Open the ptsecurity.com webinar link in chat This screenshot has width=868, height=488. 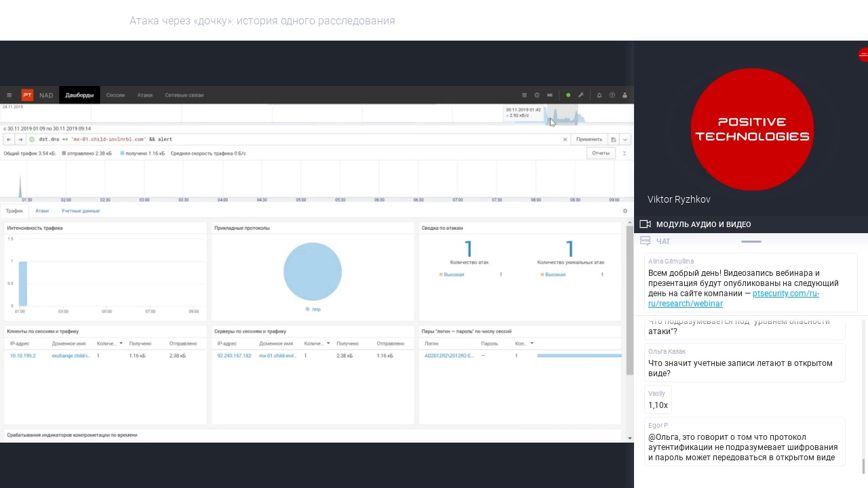(734, 298)
